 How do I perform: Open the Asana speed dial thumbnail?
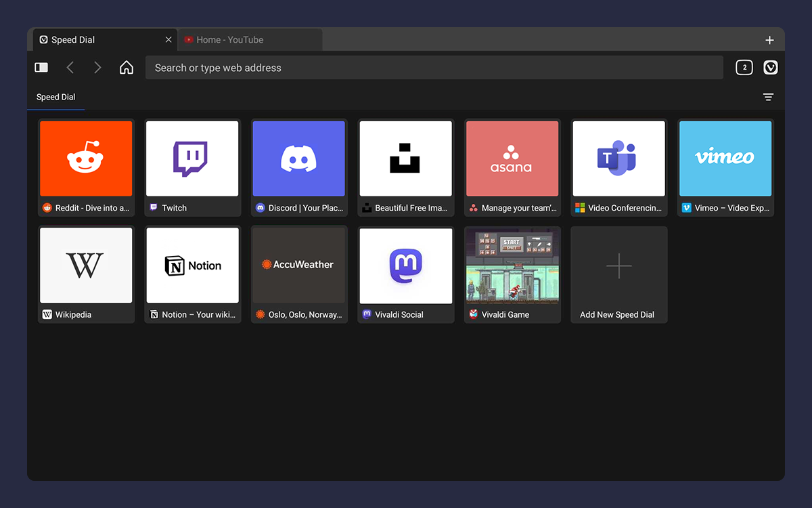coord(512,158)
